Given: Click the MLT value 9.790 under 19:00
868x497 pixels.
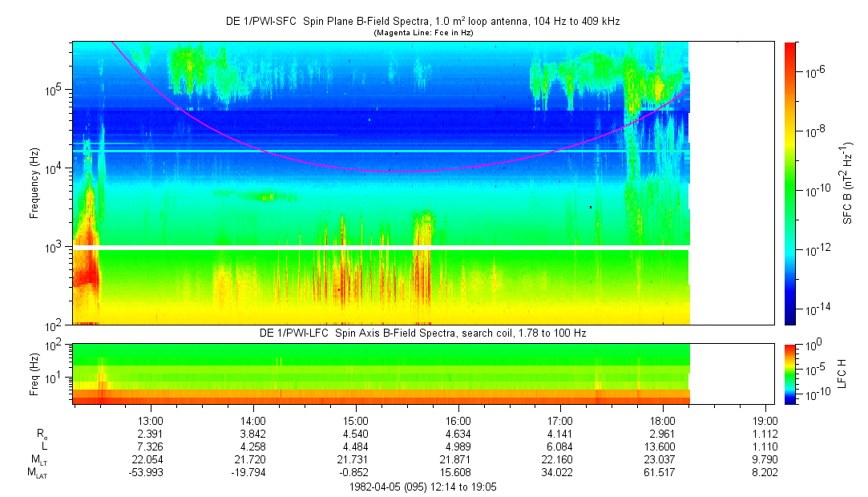Looking at the screenshot, I should point(765,460).
